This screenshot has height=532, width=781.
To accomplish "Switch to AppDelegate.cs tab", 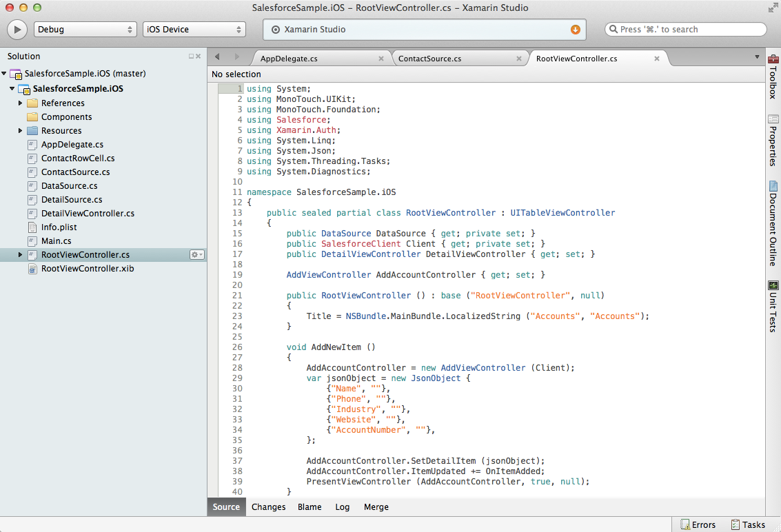I will [289, 59].
